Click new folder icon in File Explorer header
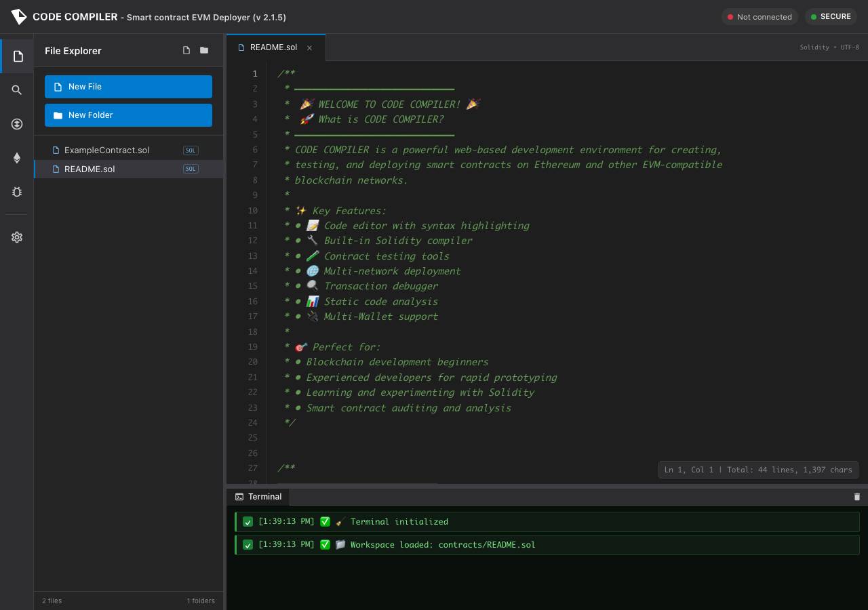 [204, 50]
